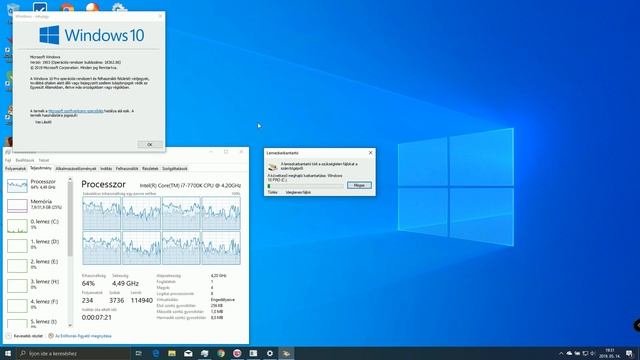Viewport: 640px width, 360px height.
Task: Switch to the Folyamatok tab
Action: coord(16,169)
